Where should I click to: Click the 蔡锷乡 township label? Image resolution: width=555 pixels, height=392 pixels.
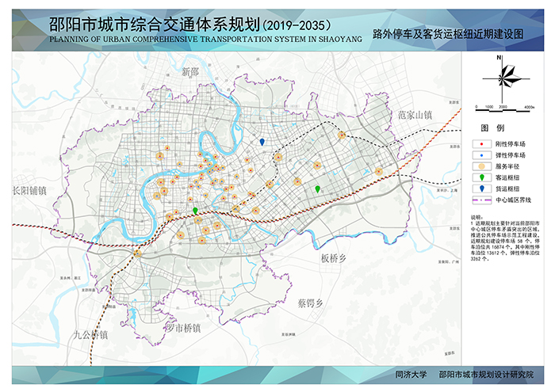(310, 303)
